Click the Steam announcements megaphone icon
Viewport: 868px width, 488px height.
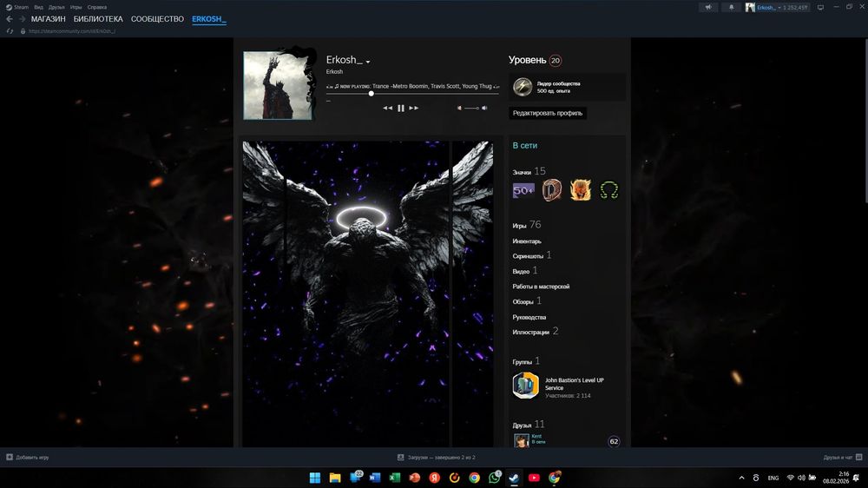click(708, 7)
